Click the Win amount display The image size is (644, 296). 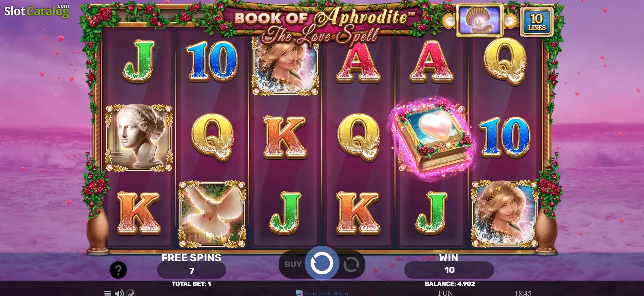click(449, 270)
